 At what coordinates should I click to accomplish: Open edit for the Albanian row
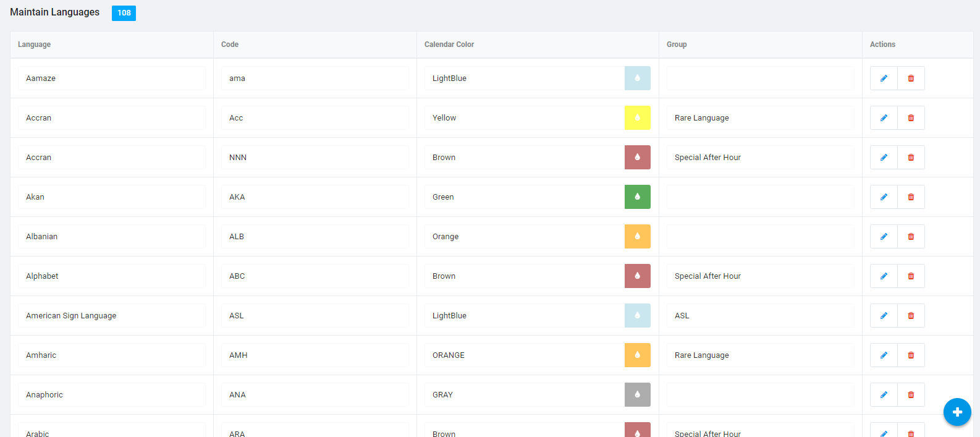point(884,237)
